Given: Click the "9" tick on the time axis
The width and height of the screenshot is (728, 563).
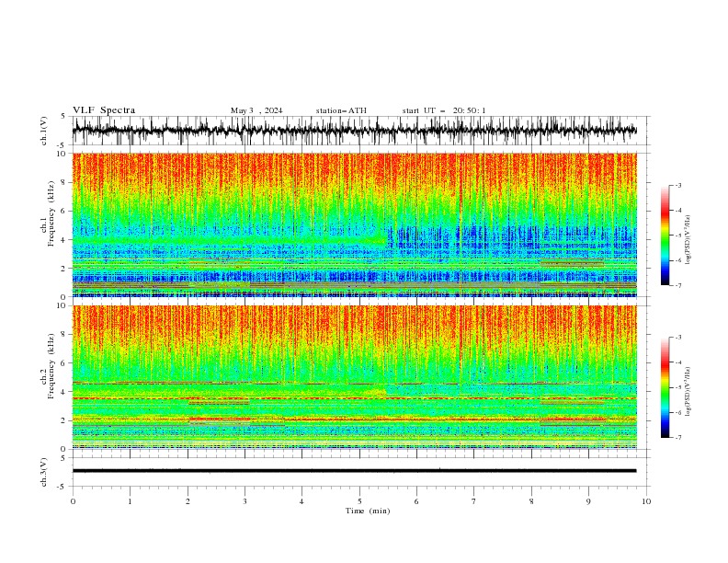Looking at the screenshot, I should (588, 501).
